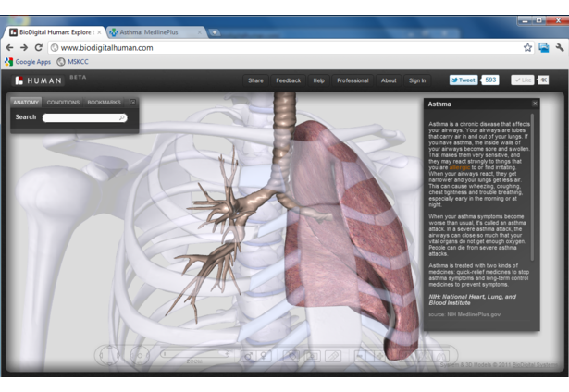
Task: Click the 593 tweet count
Action: point(490,80)
